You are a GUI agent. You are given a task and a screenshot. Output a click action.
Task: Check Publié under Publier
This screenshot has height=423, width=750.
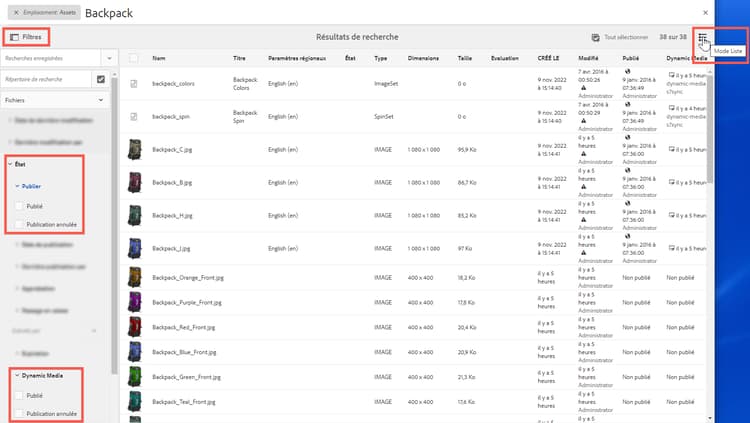click(19, 206)
